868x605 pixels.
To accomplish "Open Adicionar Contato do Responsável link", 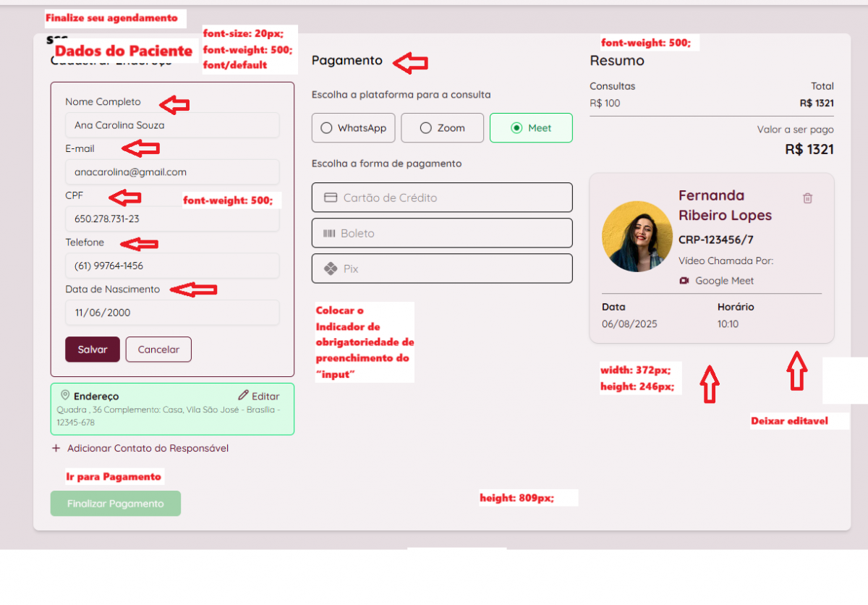I will click(148, 448).
